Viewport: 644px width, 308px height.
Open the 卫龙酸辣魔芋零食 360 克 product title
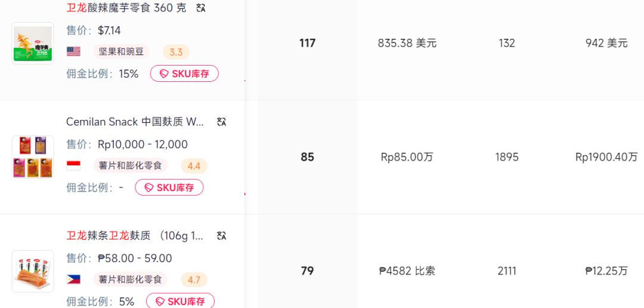point(126,8)
